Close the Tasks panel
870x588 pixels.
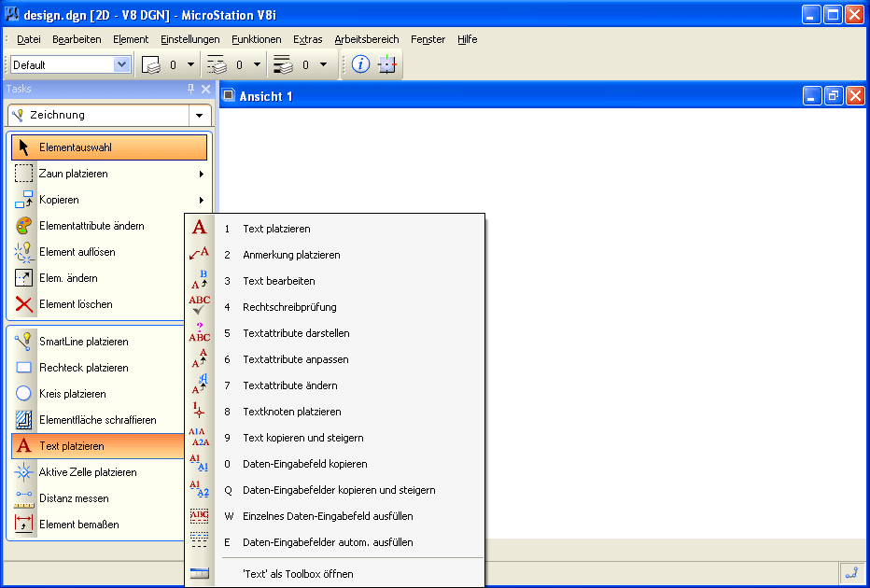[x=206, y=89]
